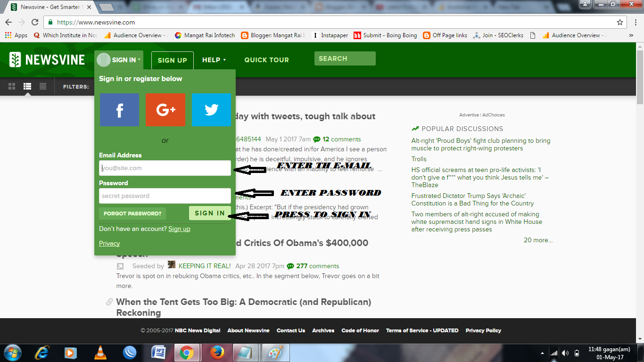The height and width of the screenshot is (362, 644).
Task: Open the Frustrated Dictator Trump discussion
Action: 472,200
